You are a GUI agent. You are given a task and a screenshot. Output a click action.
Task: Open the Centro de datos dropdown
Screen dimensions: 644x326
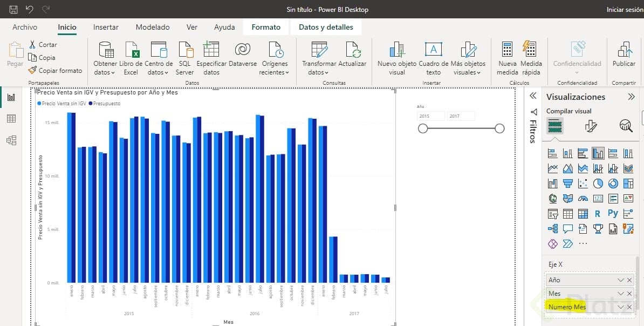(x=159, y=58)
